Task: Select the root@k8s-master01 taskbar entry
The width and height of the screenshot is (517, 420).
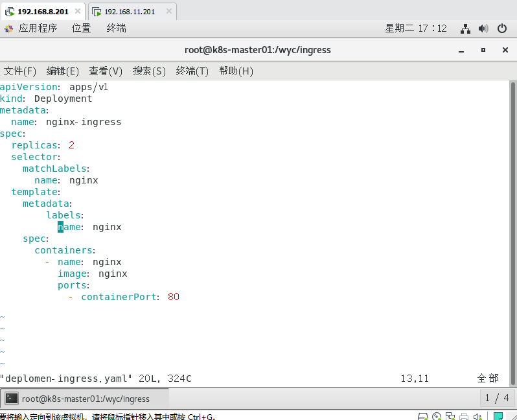Action: click(x=85, y=399)
